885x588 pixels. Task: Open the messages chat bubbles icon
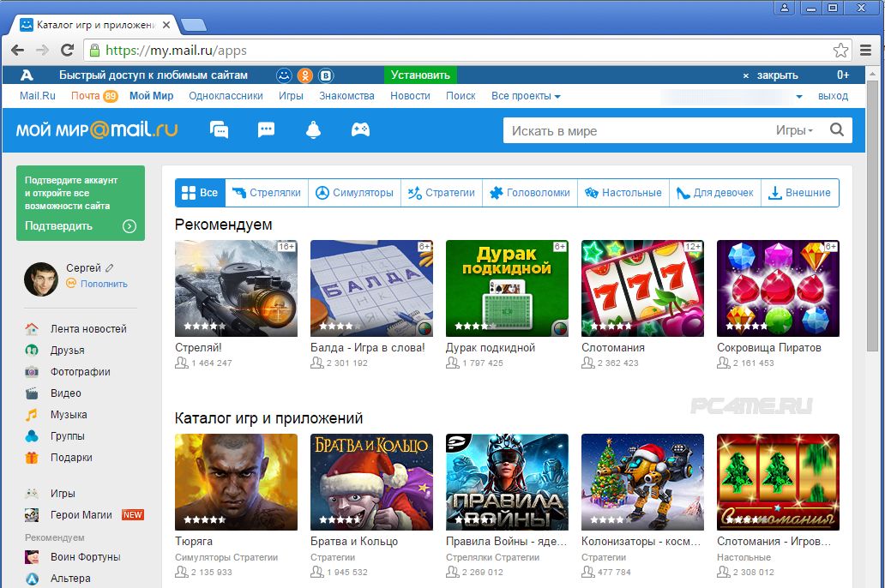point(220,130)
